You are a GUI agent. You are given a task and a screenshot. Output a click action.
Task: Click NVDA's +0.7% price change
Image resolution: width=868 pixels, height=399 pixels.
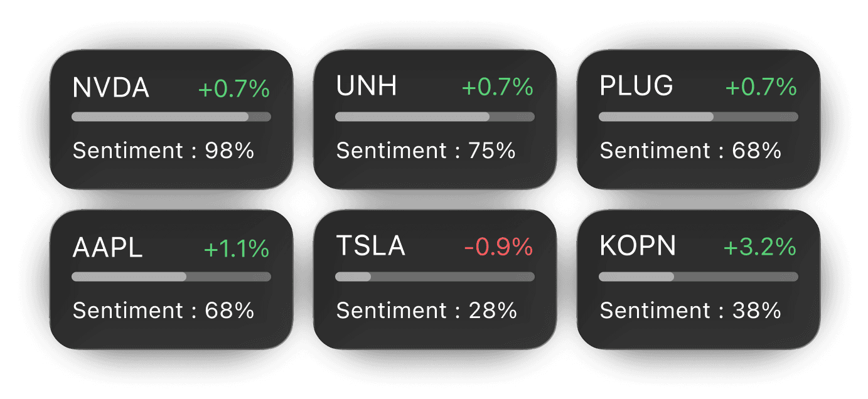234,89
